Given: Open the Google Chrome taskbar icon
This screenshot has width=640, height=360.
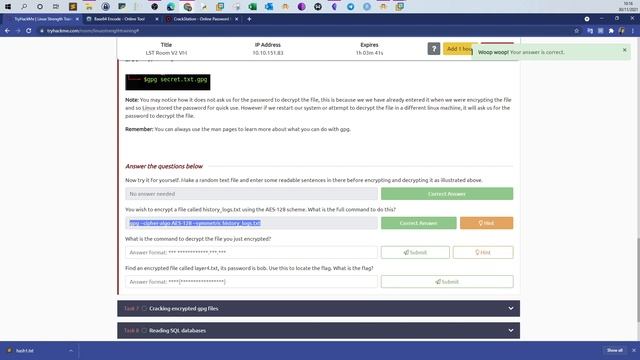Looking at the screenshot, I should (187, 7).
